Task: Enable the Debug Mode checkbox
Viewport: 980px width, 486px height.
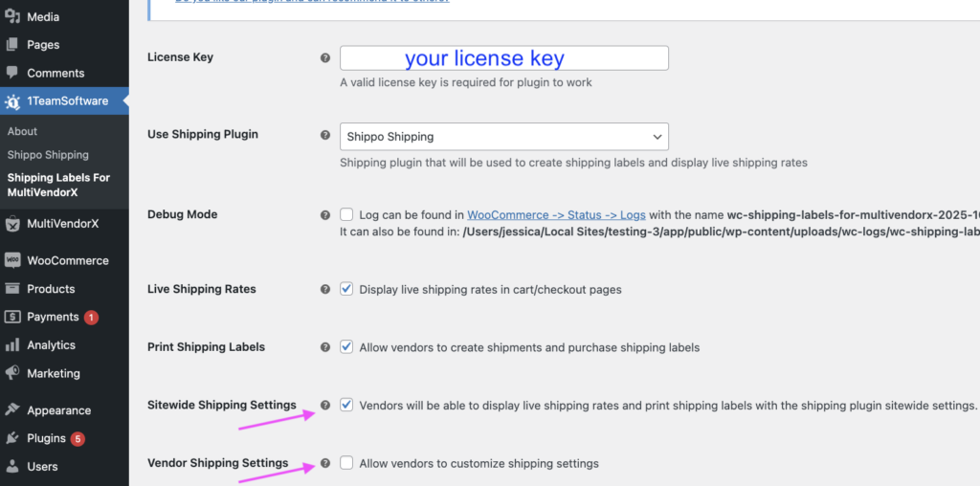Action: [x=346, y=215]
